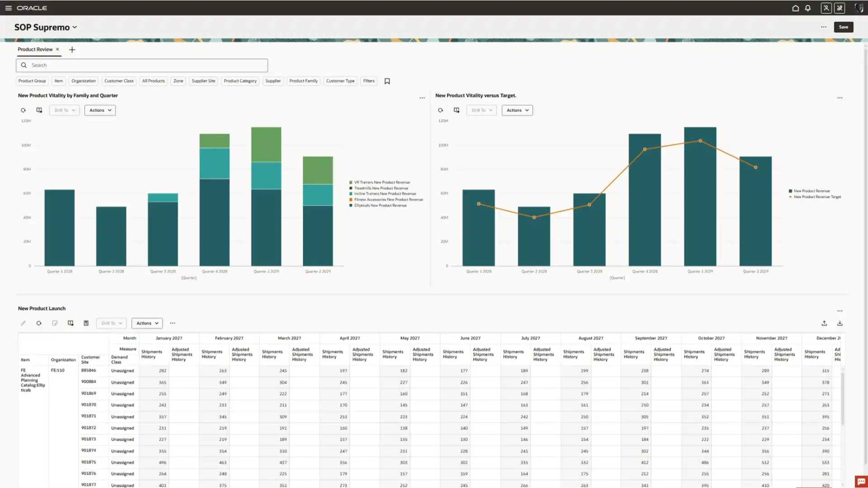Select the Product Category filter chip
The width and height of the screenshot is (868, 488).
[240, 81]
